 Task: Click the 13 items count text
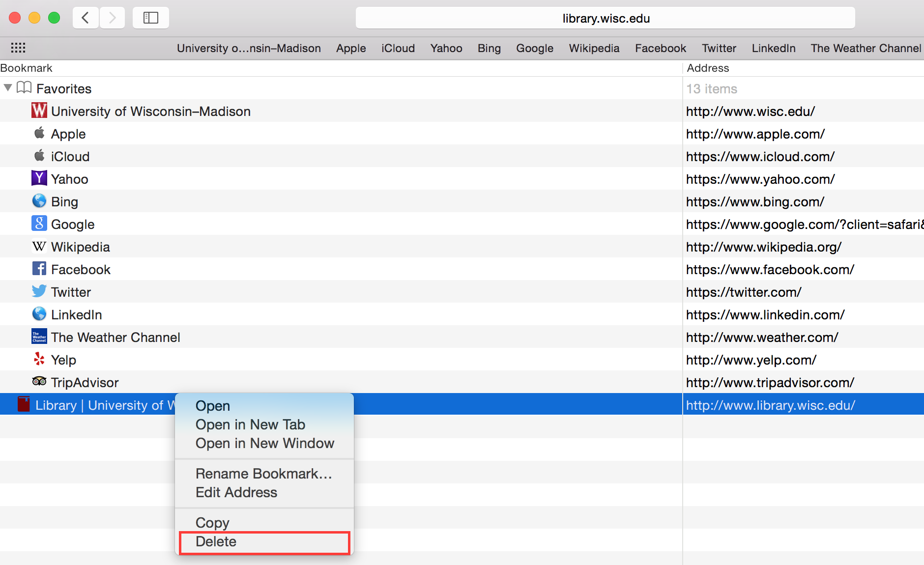[712, 89]
